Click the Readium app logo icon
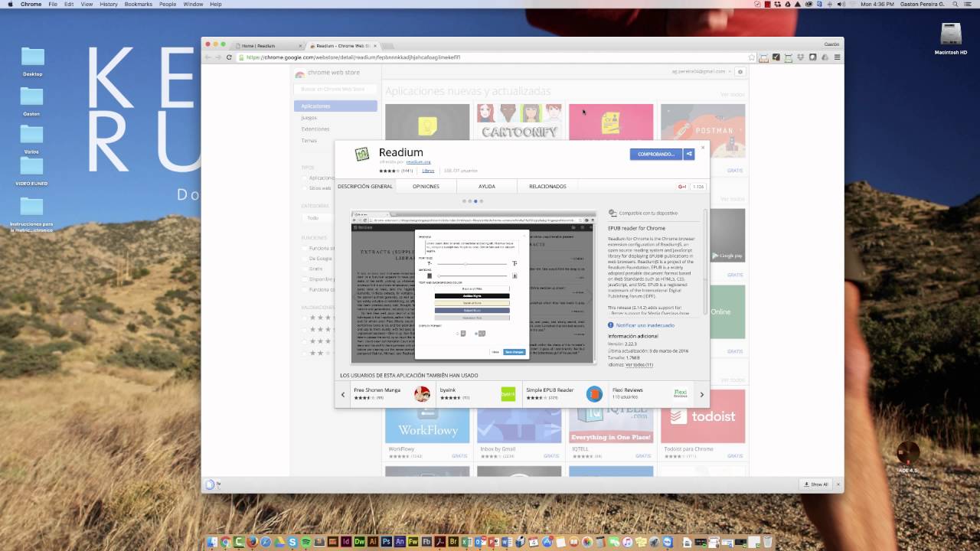Image resolution: width=980 pixels, height=551 pixels. pos(362,155)
